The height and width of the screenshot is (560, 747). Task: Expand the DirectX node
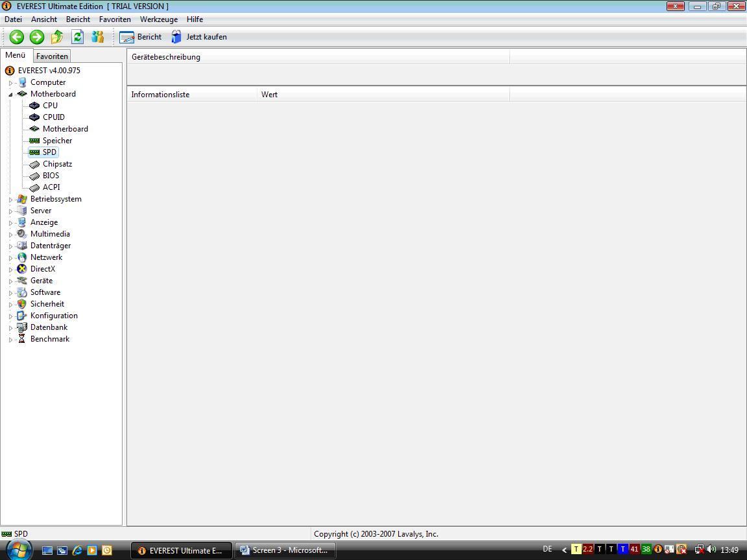pyautogui.click(x=10, y=270)
